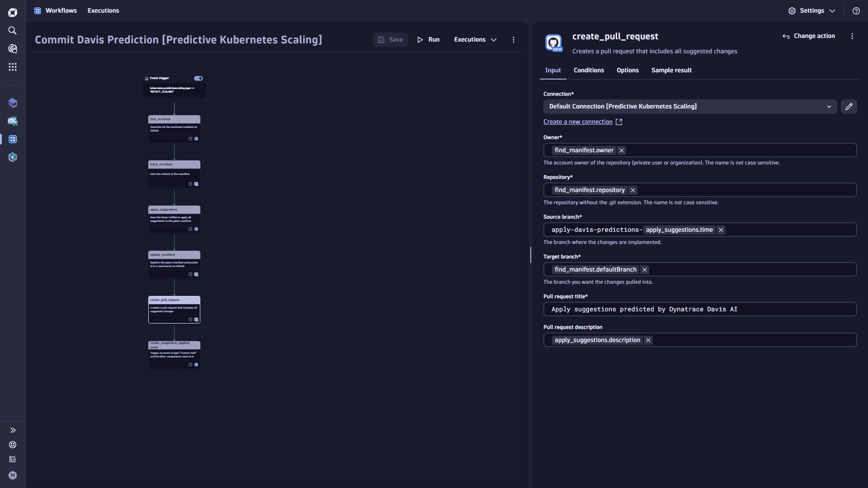Viewport: 868px width, 488px height.
Task: Click the app icon on apply_suggestions node
Action: click(x=196, y=229)
